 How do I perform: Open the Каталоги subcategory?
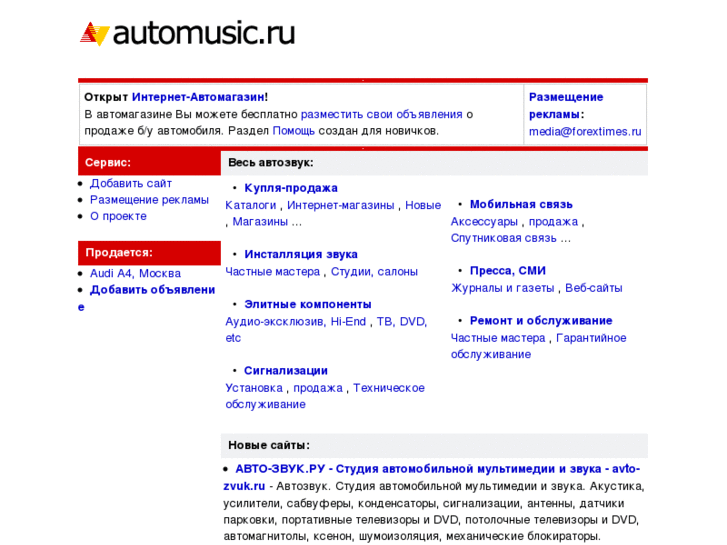tap(250, 205)
